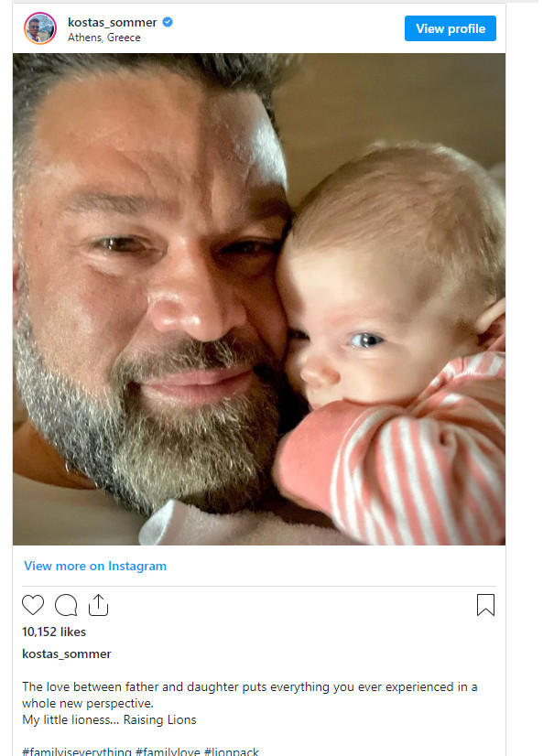
Task: Save the post with the bookmark icon
Action: 485,605
